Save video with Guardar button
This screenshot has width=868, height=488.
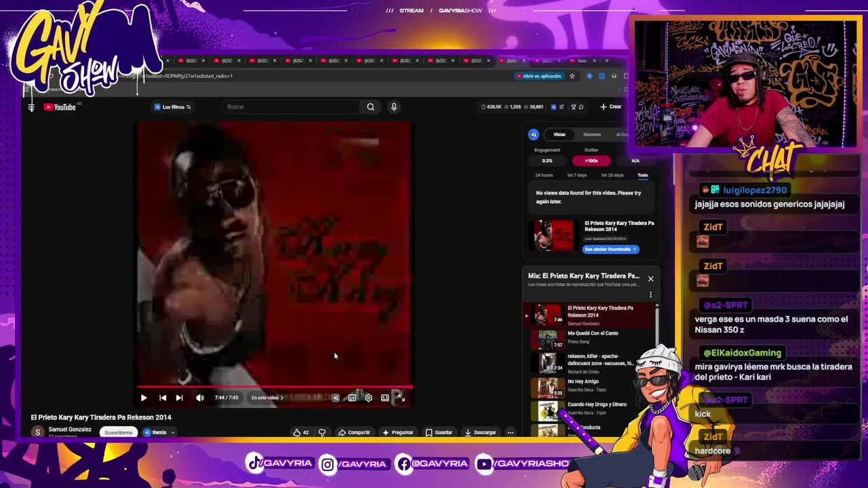tap(439, 432)
